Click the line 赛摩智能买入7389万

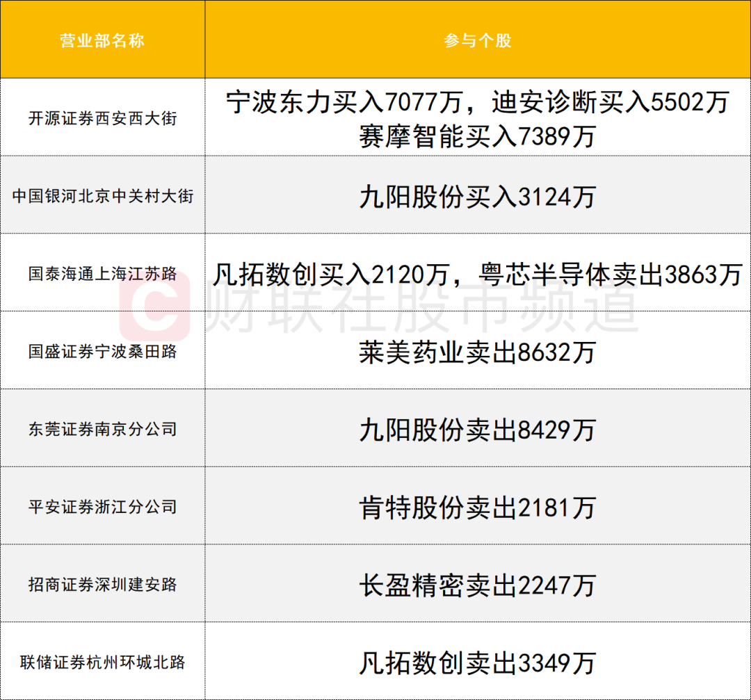478,136
